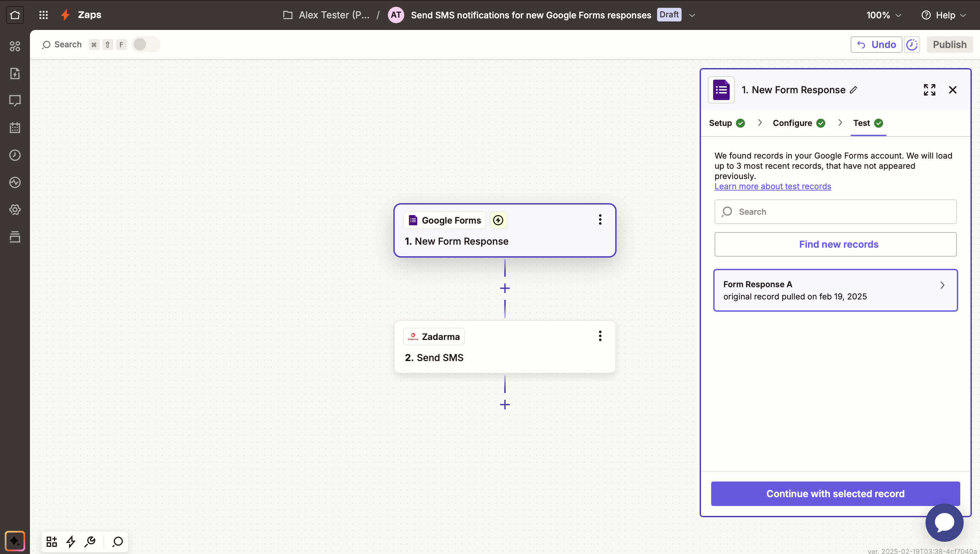Click the Find new records button

coord(835,244)
